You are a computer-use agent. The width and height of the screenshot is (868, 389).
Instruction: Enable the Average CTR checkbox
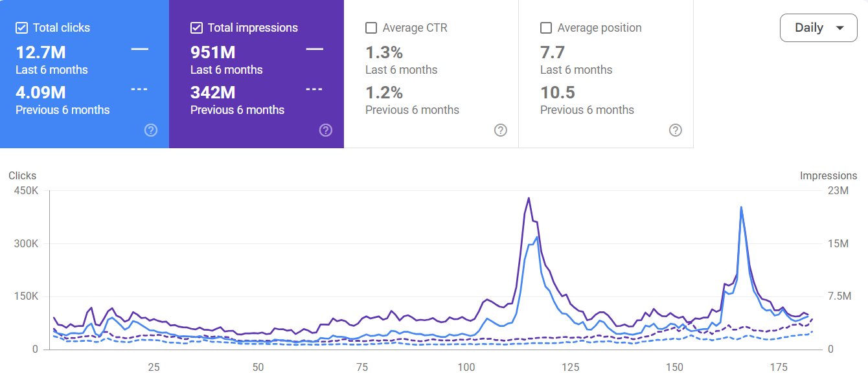coord(371,28)
